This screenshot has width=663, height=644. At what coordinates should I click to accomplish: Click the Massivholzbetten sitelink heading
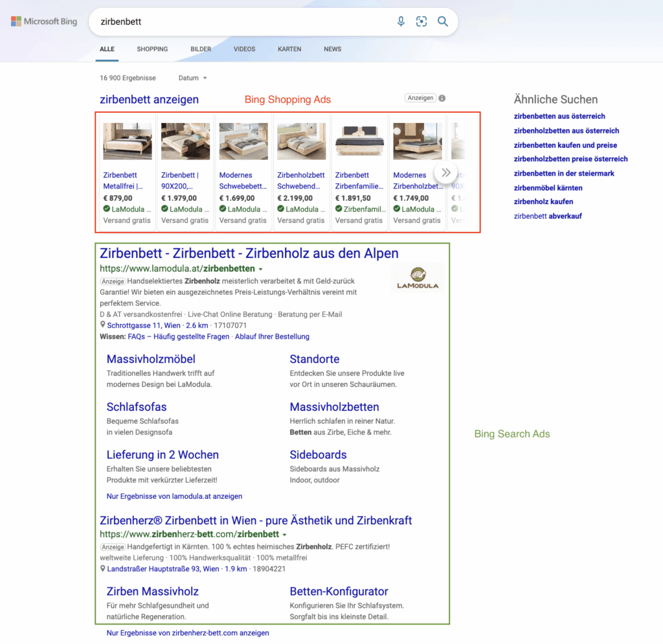tap(334, 407)
